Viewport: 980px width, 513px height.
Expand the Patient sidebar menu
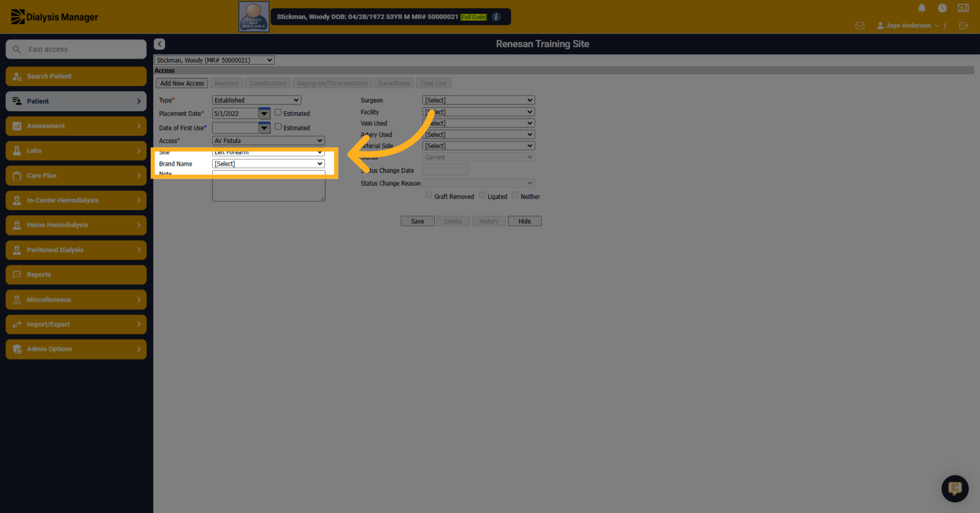point(76,101)
